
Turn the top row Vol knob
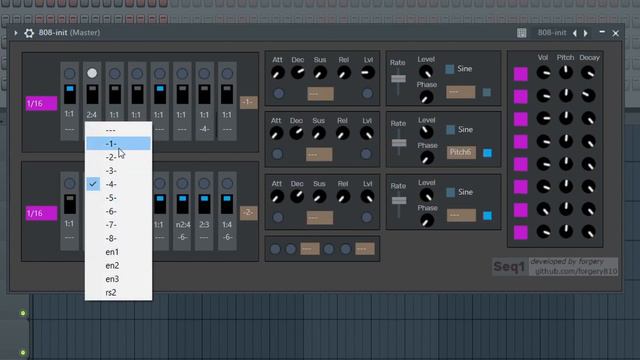543,73
